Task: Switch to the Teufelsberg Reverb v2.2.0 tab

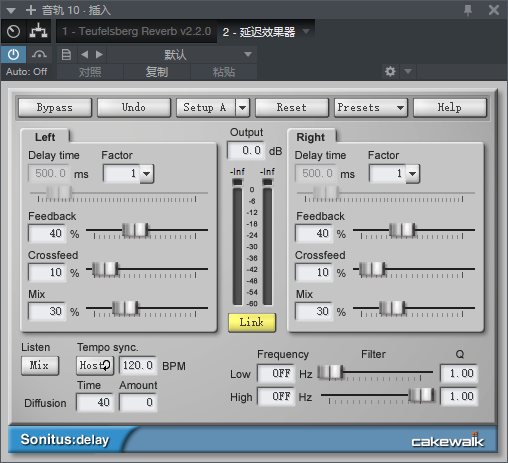Action: coord(137,31)
